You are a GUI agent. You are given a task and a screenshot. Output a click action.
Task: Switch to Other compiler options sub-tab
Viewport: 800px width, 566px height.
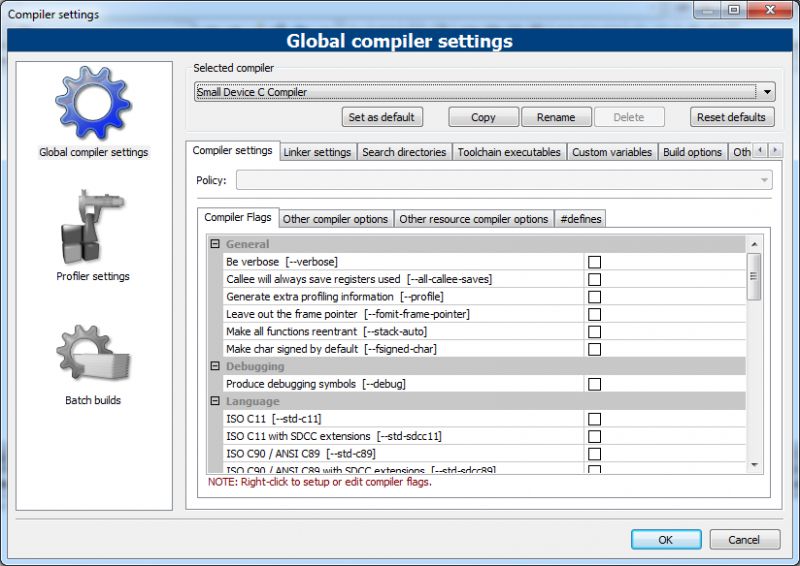coord(336,219)
